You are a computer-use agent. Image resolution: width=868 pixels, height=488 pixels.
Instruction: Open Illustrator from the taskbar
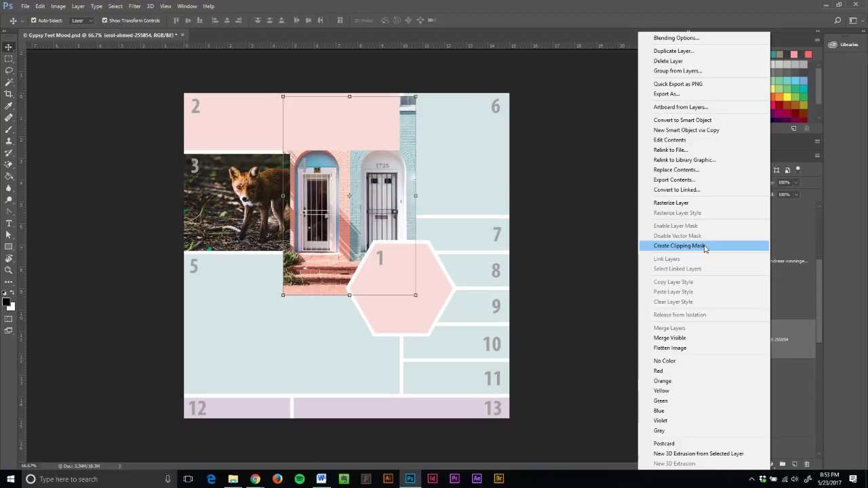click(x=388, y=479)
